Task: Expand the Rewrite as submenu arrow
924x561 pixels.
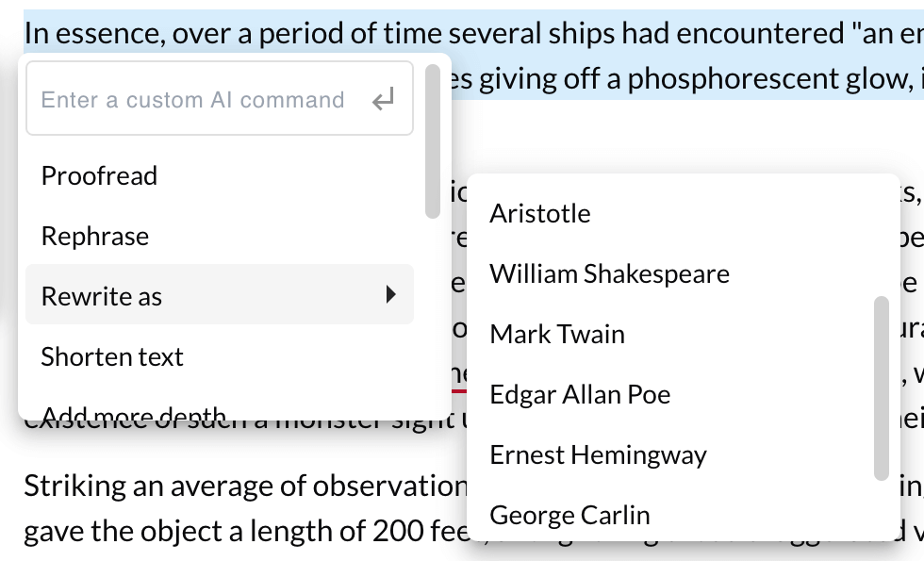Action: click(x=390, y=295)
